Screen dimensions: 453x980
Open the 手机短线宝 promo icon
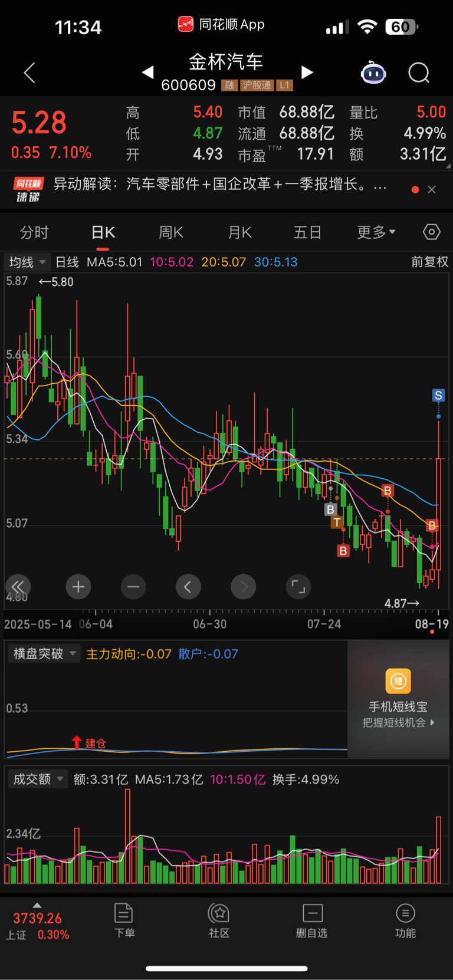tap(398, 682)
